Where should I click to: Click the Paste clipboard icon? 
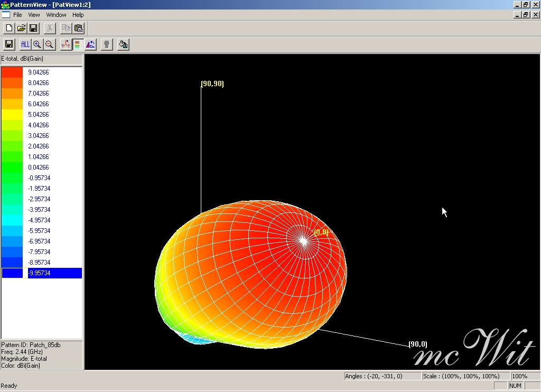(x=78, y=28)
